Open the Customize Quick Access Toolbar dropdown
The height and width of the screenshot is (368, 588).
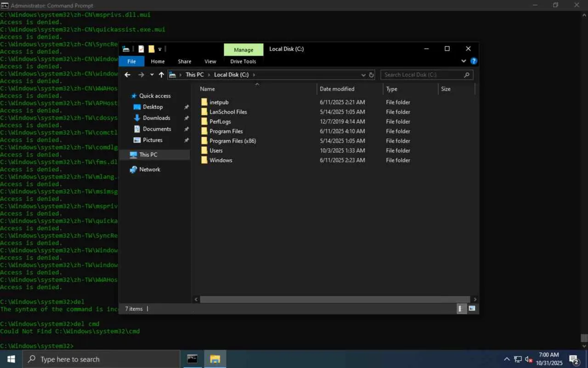(x=160, y=49)
